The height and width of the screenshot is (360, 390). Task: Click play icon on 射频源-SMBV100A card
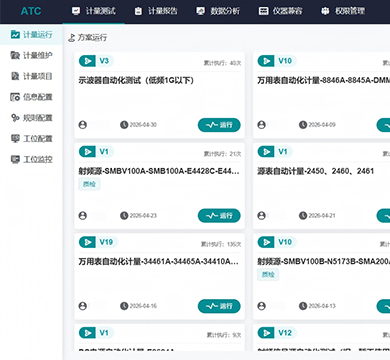pos(87,152)
